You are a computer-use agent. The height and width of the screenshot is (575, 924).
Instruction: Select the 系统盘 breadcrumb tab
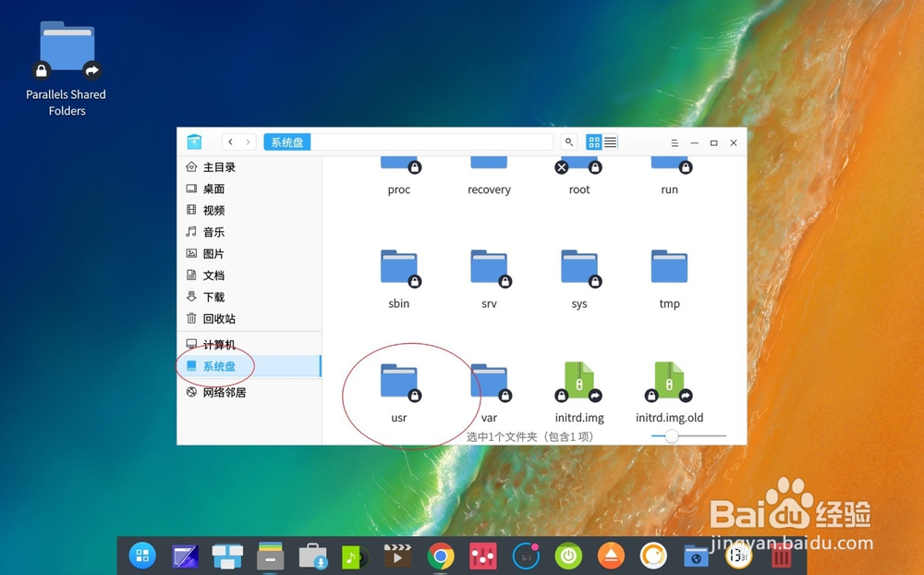click(x=286, y=141)
